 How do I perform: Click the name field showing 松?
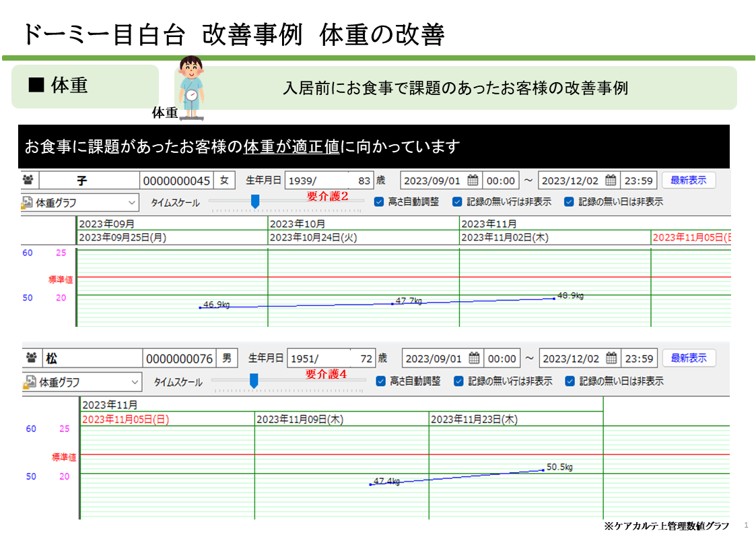(92, 358)
